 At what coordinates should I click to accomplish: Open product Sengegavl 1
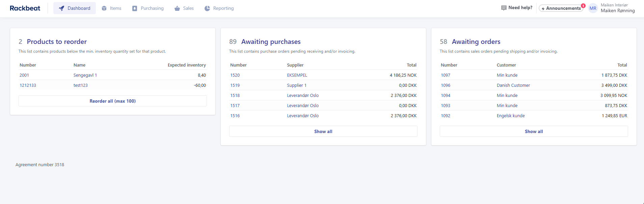point(85,75)
